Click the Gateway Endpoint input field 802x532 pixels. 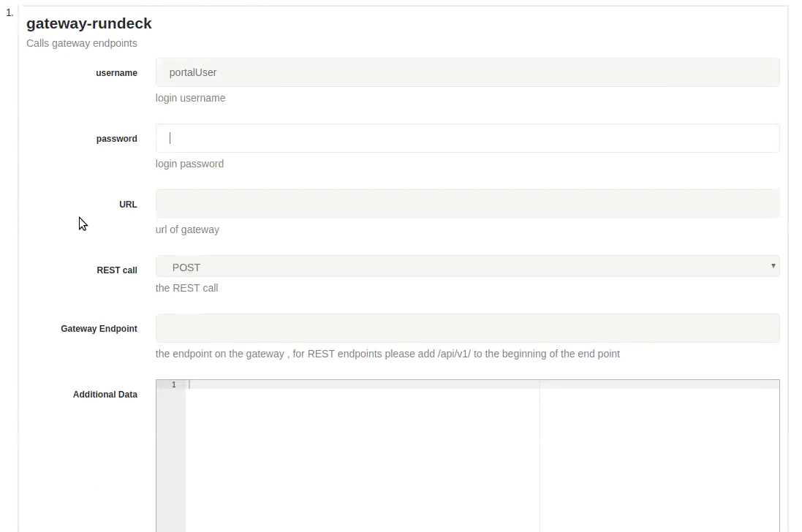[467, 328]
